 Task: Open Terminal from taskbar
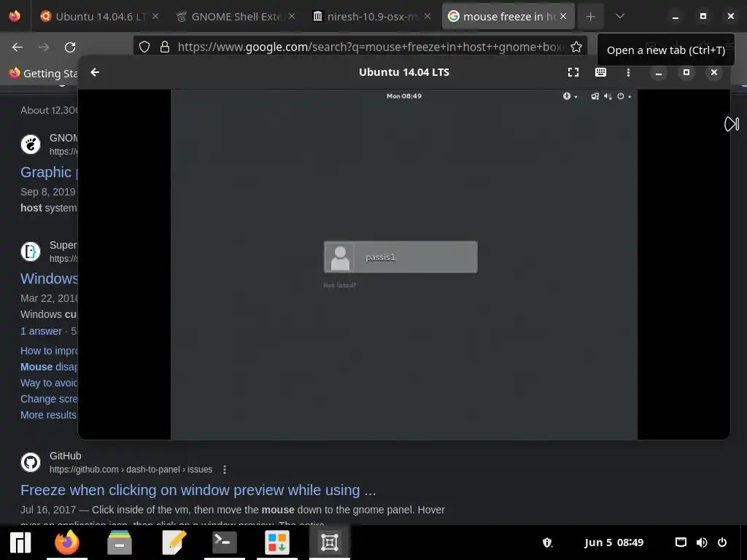point(225,542)
